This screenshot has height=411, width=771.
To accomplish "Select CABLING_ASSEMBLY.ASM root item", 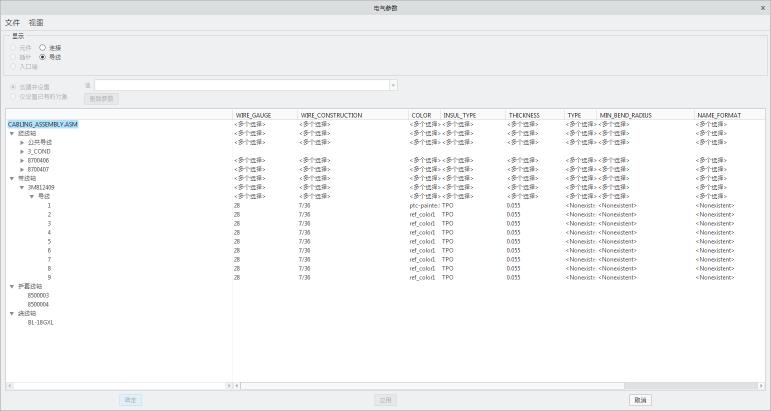I will coord(43,124).
